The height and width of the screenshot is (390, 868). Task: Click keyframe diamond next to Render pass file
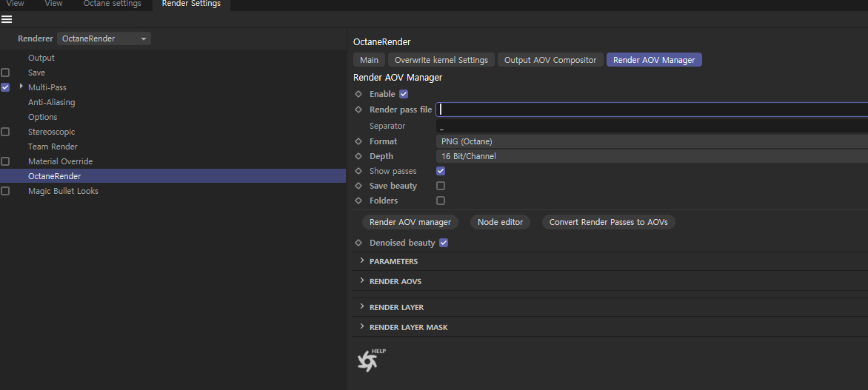coord(358,110)
